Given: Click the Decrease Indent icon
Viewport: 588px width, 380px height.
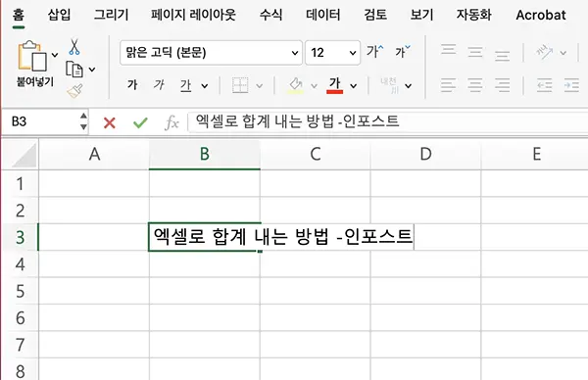Looking at the screenshot, I should [545, 85].
